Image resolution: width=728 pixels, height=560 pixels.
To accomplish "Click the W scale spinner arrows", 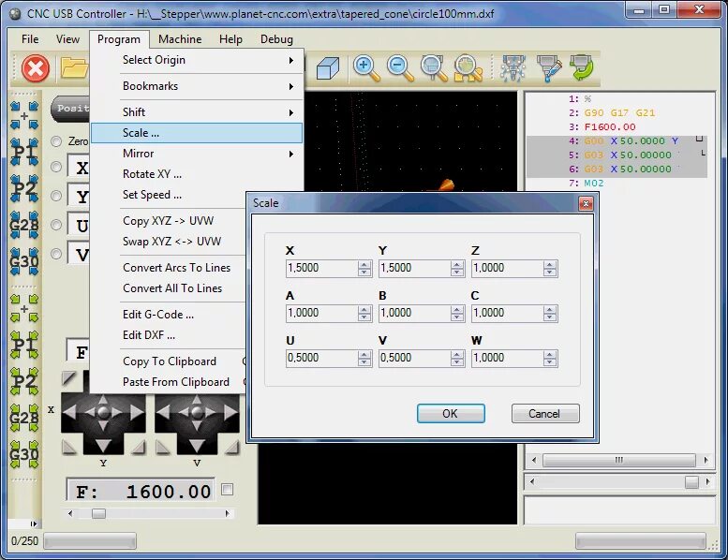I will pyautogui.click(x=550, y=358).
